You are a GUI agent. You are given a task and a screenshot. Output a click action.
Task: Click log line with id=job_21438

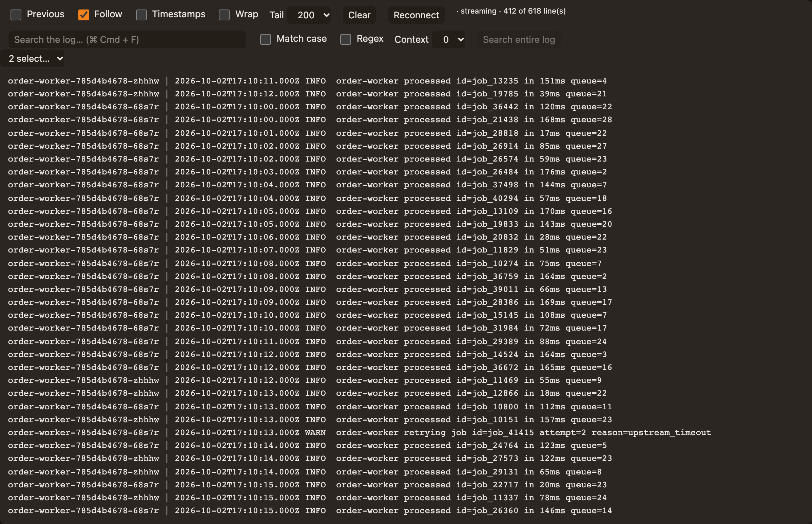tap(310, 120)
